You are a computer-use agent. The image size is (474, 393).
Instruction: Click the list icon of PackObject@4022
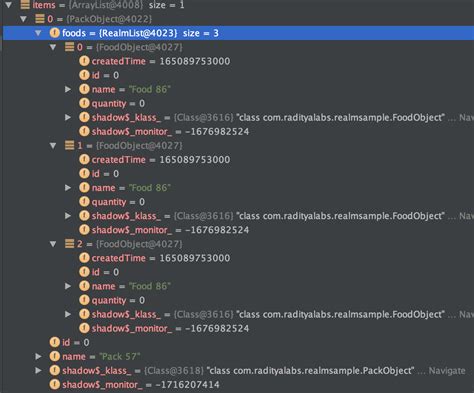[40, 19]
